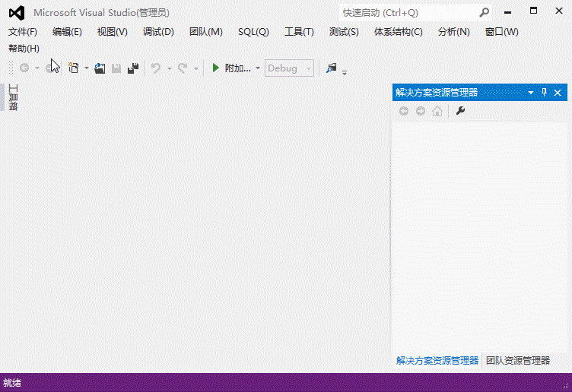The height and width of the screenshot is (392, 572).
Task: Expand the Redo history dropdown arrow
Action: (196, 68)
